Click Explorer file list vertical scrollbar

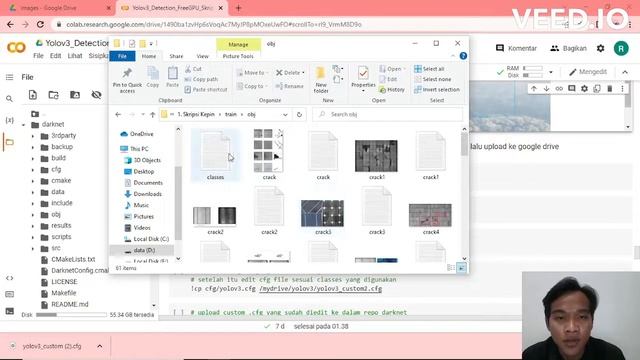[x=464, y=145]
